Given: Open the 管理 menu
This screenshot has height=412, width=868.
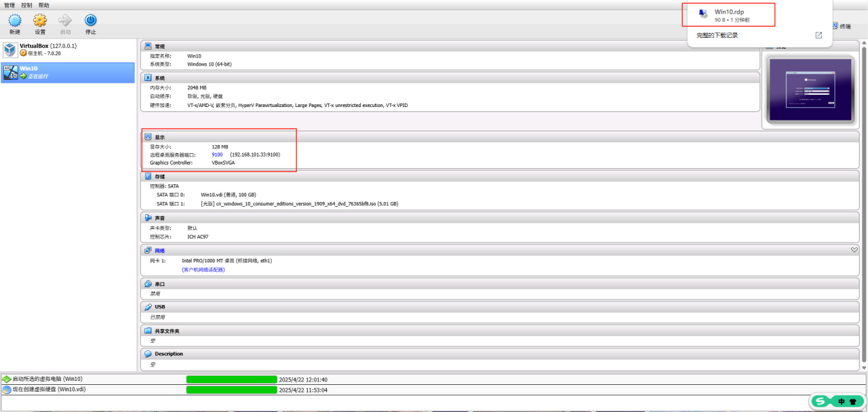Looking at the screenshot, I should [x=9, y=5].
